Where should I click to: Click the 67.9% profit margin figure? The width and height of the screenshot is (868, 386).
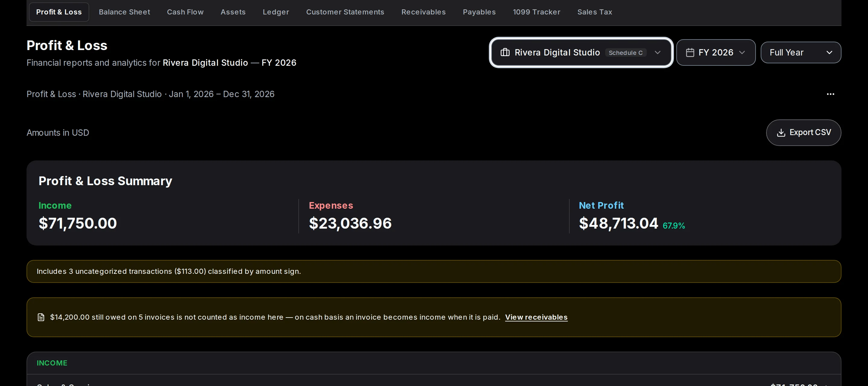pos(674,226)
